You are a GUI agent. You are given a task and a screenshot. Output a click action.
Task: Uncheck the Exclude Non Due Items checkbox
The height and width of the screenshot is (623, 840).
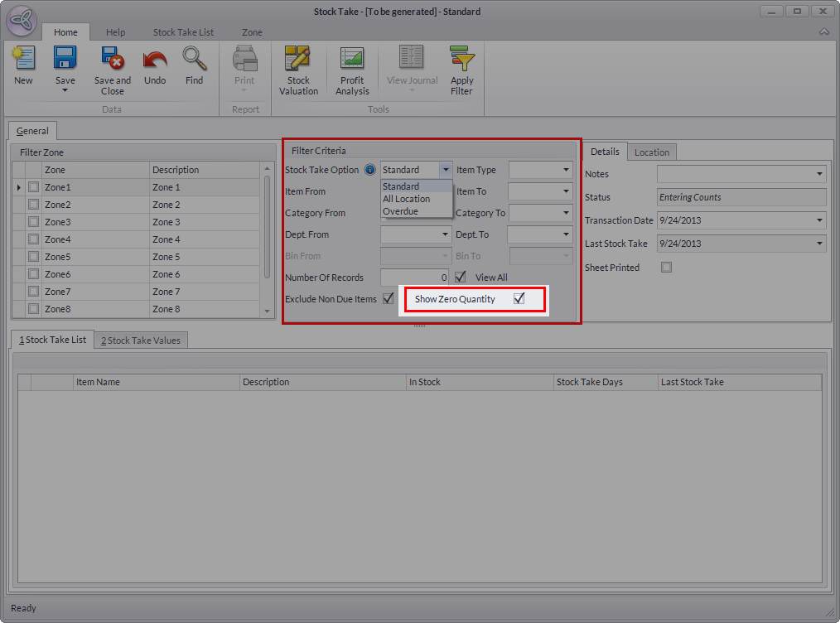(x=389, y=299)
